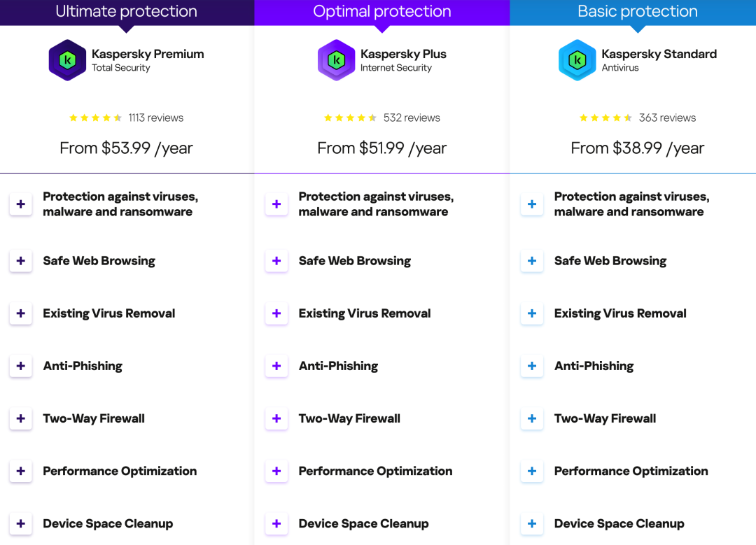Expand Existing Virus Removal for Kaspersky Premium
The image size is (756, 545).
click(21, 313)
